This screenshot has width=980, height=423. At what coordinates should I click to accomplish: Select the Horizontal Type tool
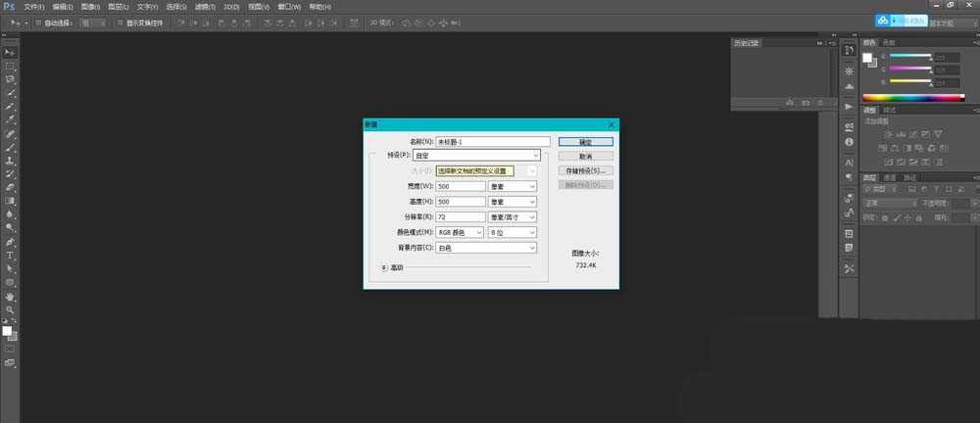[10, 256]
